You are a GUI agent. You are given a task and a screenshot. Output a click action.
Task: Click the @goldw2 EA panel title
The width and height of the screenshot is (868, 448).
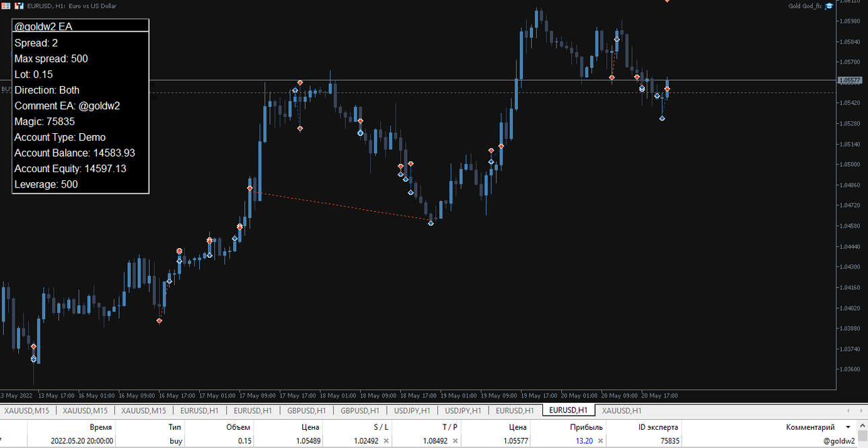(44, 27)
